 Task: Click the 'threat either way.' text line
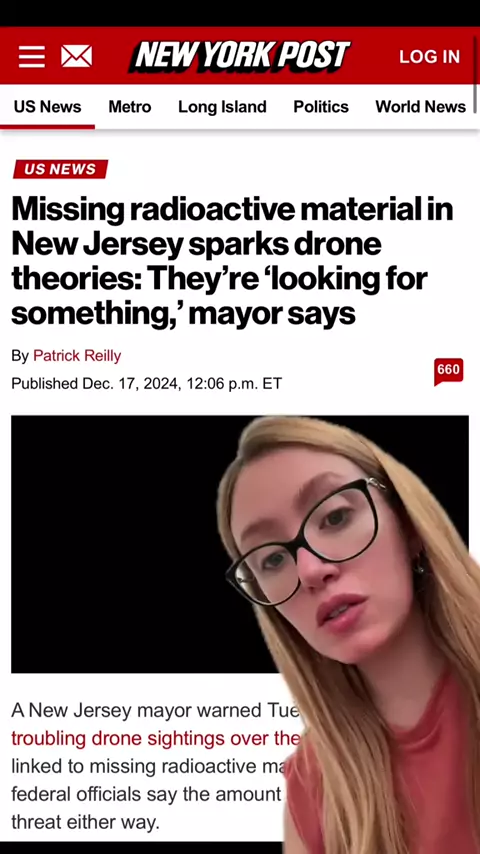tap(86, 822)
